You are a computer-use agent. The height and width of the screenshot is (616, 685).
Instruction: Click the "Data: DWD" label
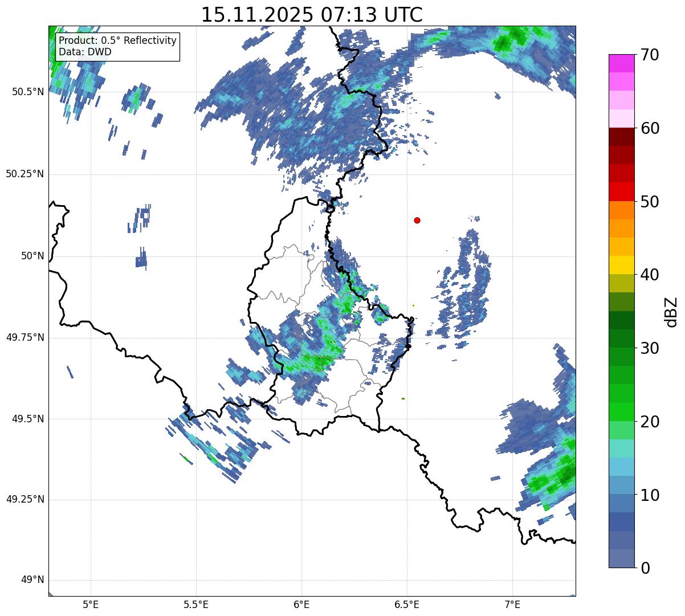pos(85,52)
